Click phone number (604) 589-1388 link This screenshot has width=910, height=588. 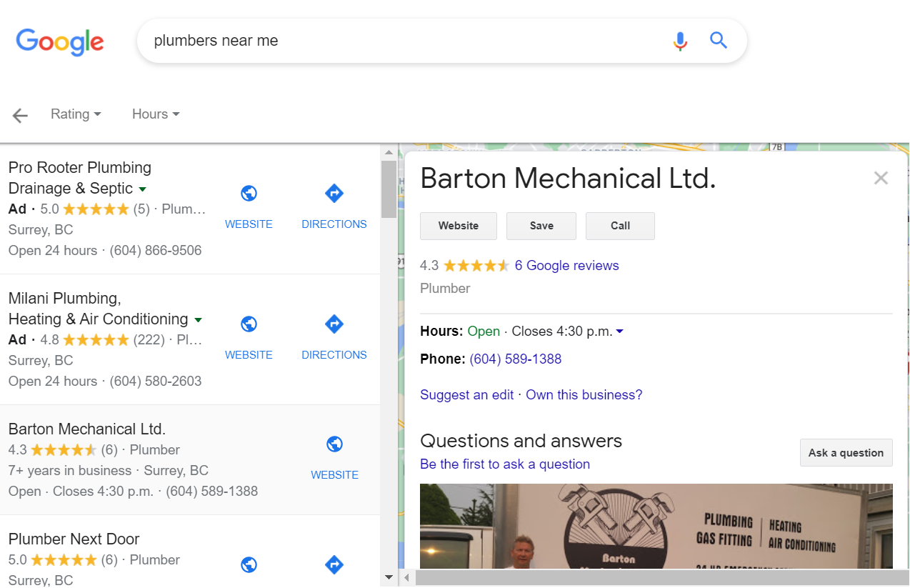[x=515, y=359]
